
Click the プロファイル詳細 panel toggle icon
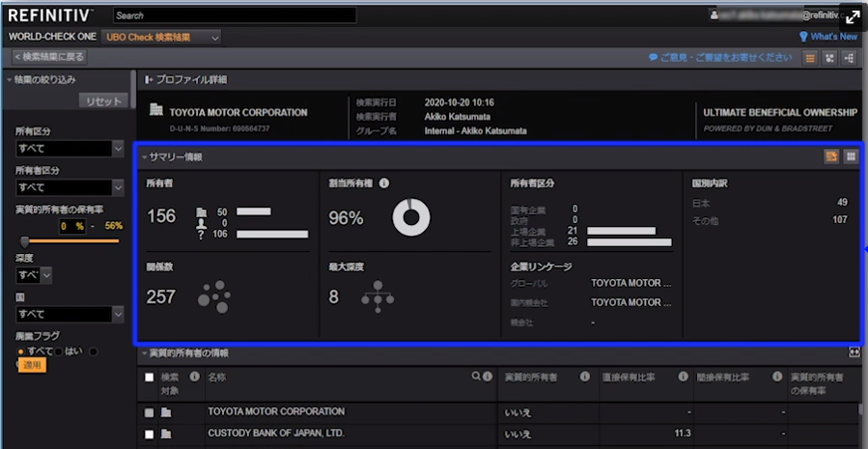[x=149, y=80]
